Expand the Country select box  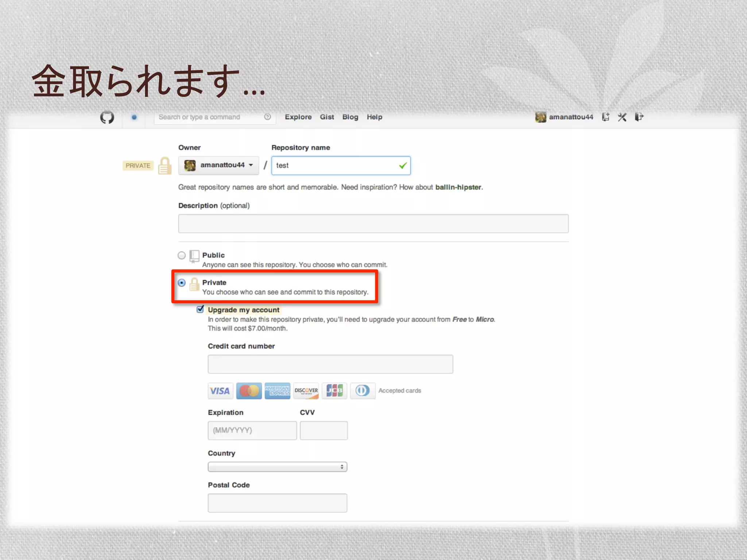click(x=277, y=467)
